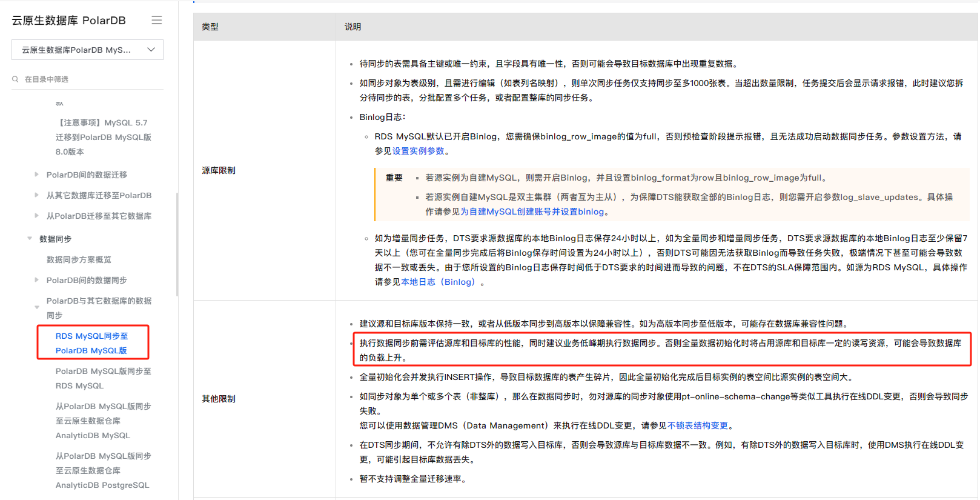Select the PolarDB间的数据迁移 tree item

pyautogui.click(x=87, y=175)
